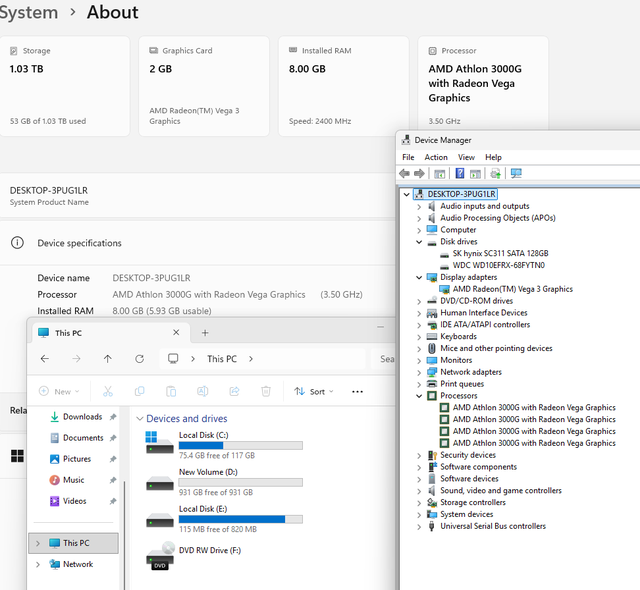Screen dimensions: 640x590
Task: Open See more options ellipsis in Explorer
Action: 357,392
